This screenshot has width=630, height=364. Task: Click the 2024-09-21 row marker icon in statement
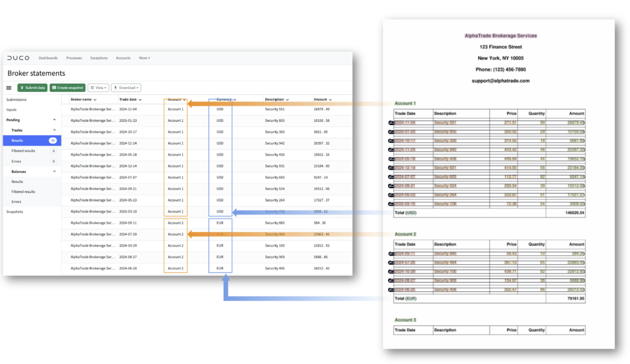[391, 186]
